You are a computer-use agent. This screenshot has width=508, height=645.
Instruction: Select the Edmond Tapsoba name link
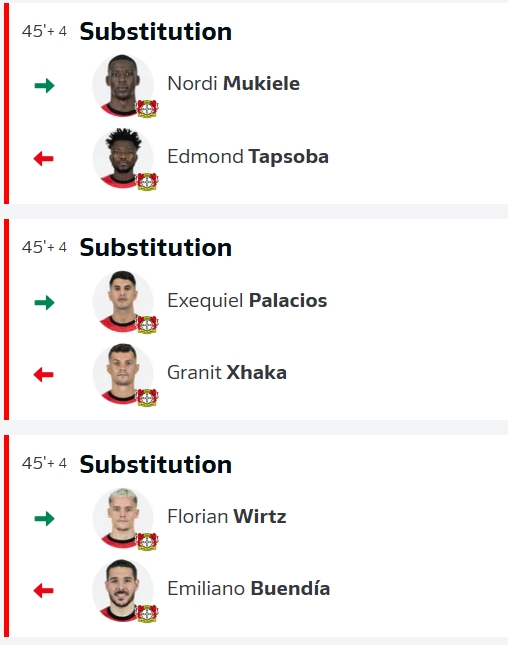248,157
